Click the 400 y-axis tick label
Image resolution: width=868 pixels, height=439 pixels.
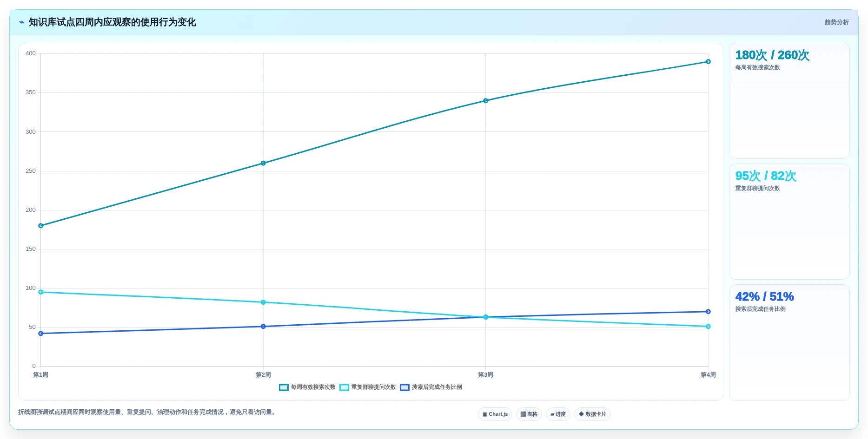point(31,53)
